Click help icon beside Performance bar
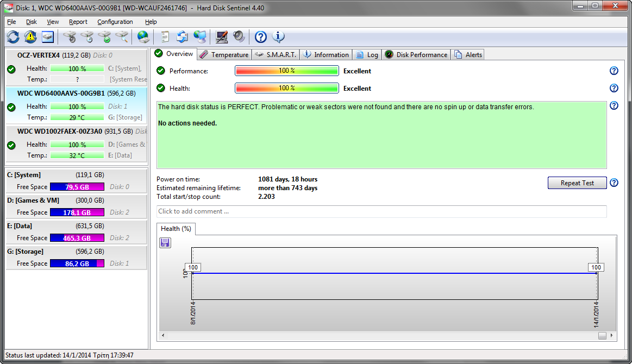The height and width of the screenshot is (364, 632). pos(614,71)
